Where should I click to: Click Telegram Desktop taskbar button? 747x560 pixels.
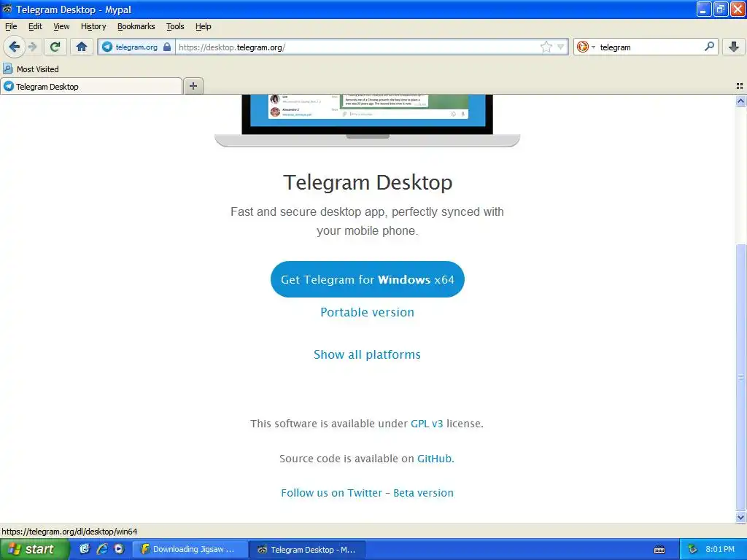tap(308, 550)
